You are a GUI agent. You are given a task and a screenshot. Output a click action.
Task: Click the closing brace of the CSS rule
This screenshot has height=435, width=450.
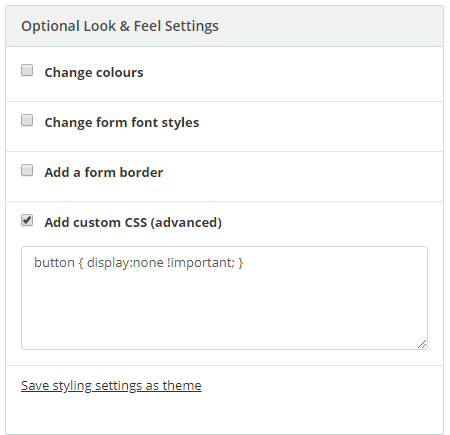tap(241, 263)
